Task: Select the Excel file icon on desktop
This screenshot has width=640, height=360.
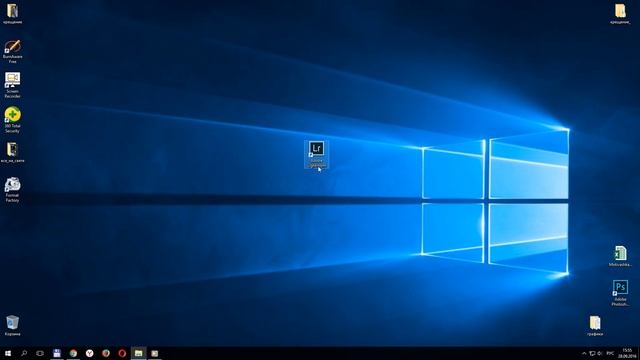Action: point(620,256)
